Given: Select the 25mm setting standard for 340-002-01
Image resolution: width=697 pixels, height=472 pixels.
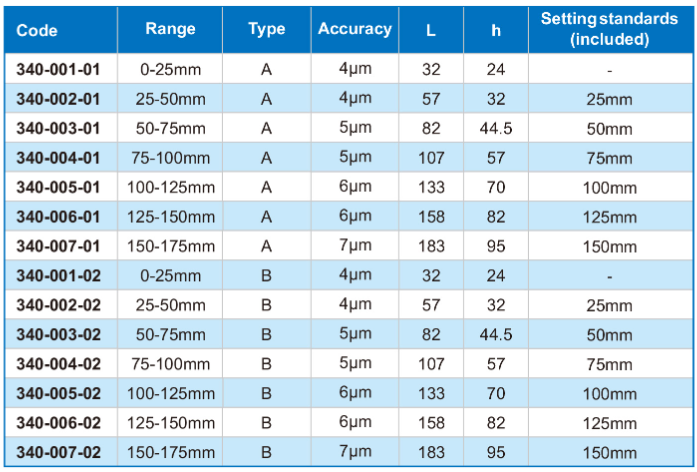Looking at the screenshot, I should tap(609, 99).
